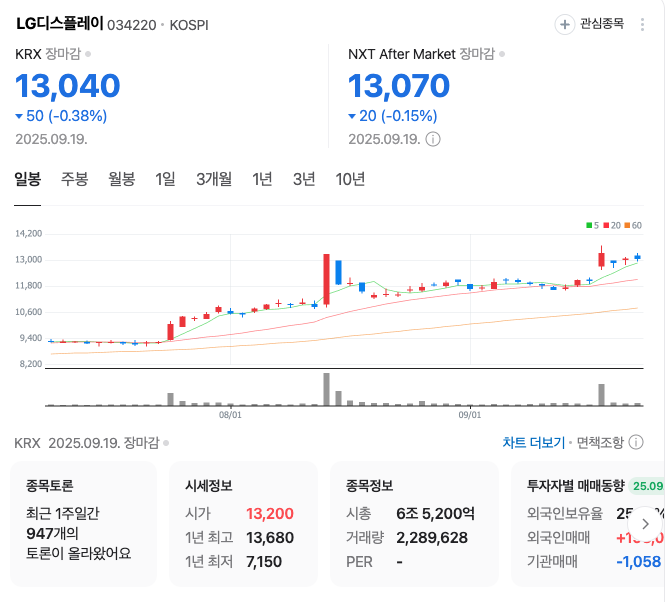Open the 종목토론 card

[83, 524]
